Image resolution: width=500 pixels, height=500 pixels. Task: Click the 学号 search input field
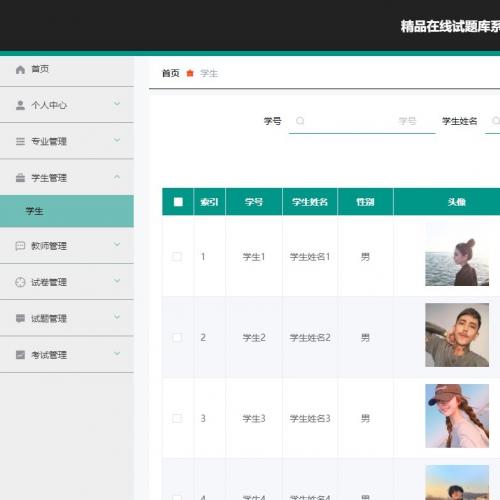pyautogui.click(x=362, y=121)
